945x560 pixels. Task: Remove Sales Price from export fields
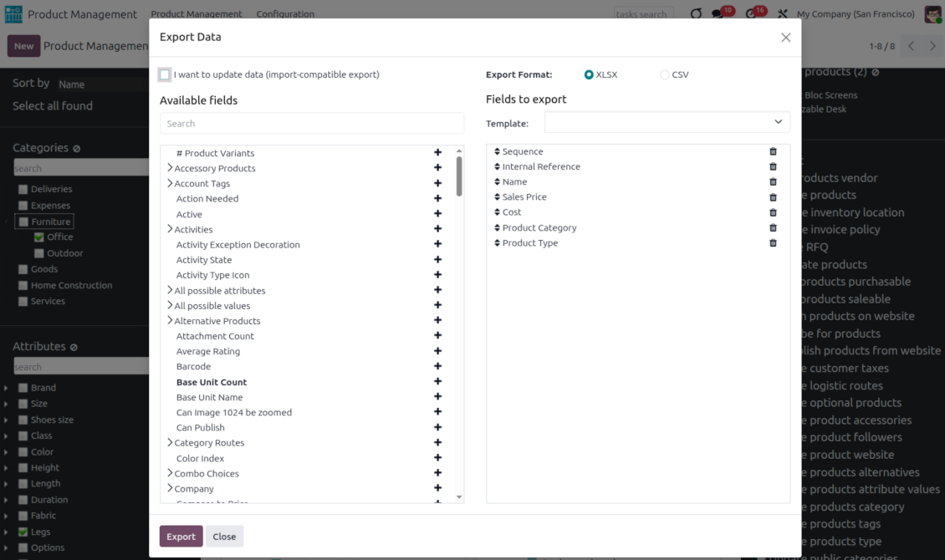coord(773,197)
